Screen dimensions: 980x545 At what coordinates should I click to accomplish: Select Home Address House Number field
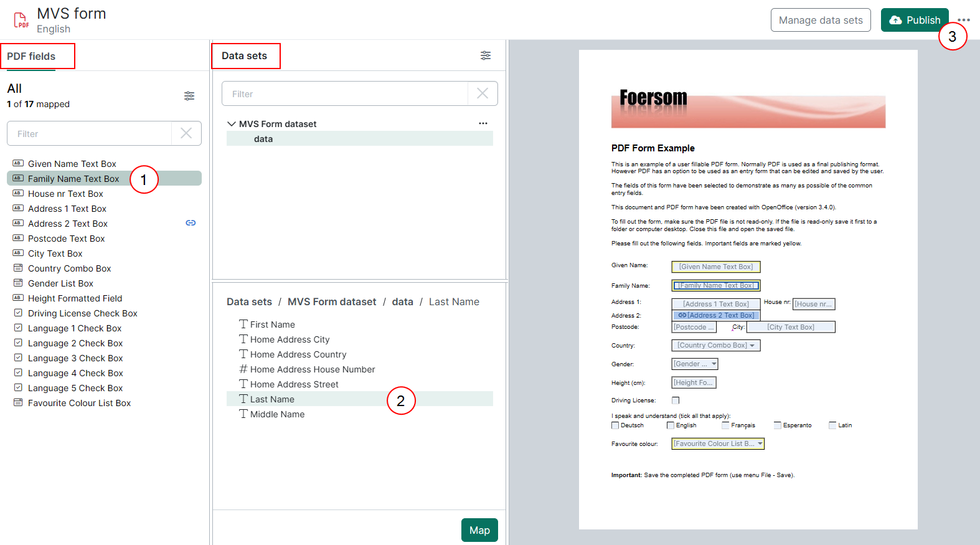[312, 369]
